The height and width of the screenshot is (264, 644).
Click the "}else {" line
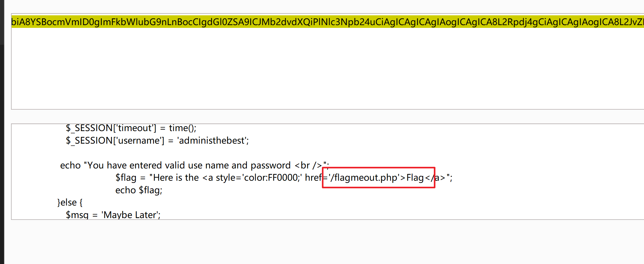(x=70, y=202)
